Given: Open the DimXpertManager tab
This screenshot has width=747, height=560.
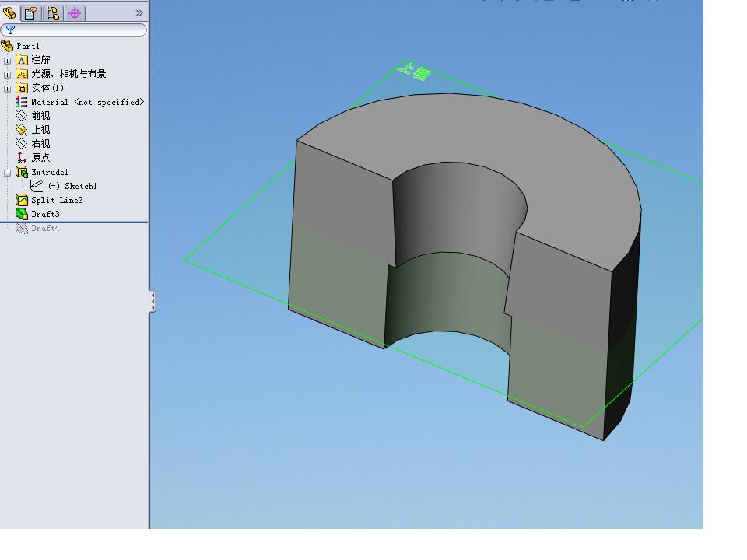Looking at the screenshot, I should (x=75, y=13).
